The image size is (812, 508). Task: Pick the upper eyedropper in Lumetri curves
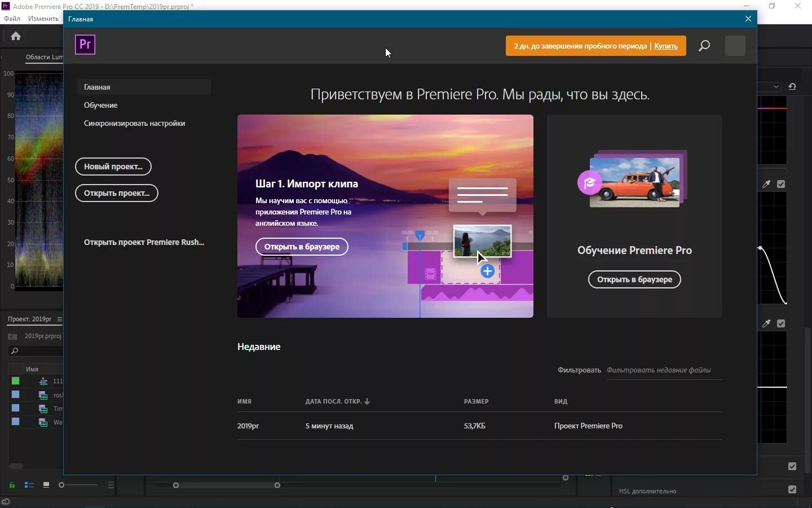766,184
